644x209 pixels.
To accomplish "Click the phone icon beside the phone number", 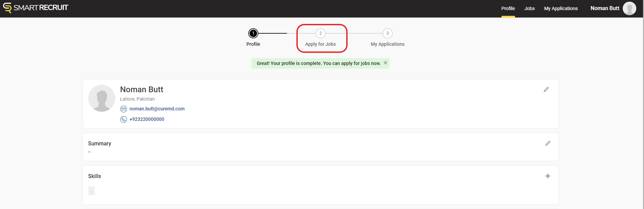I will tap(124, 119).
